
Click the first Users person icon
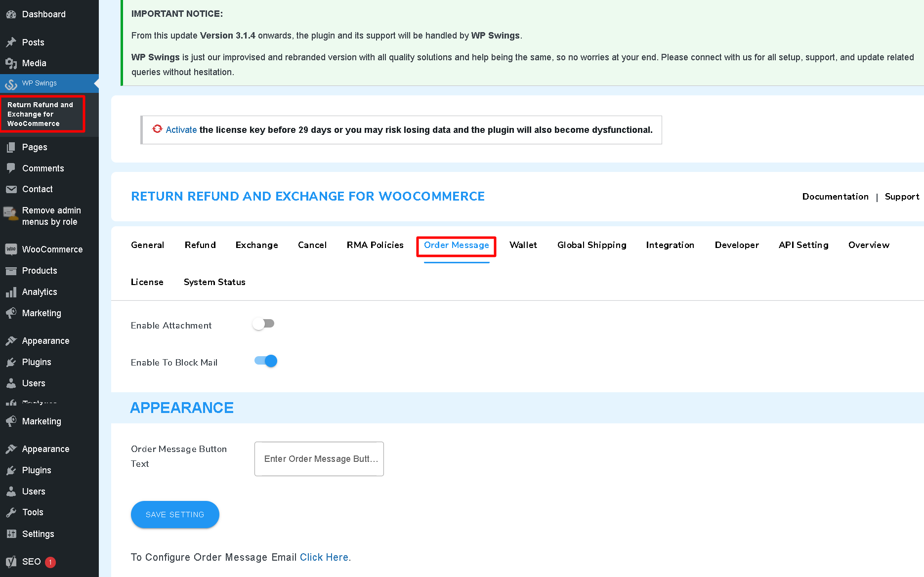tap(11, 383)
